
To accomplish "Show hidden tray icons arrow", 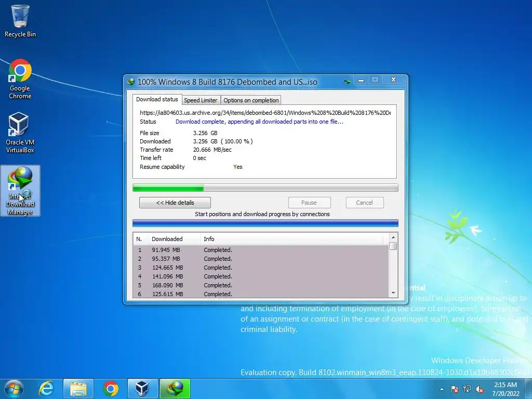I will pos(442,389).
